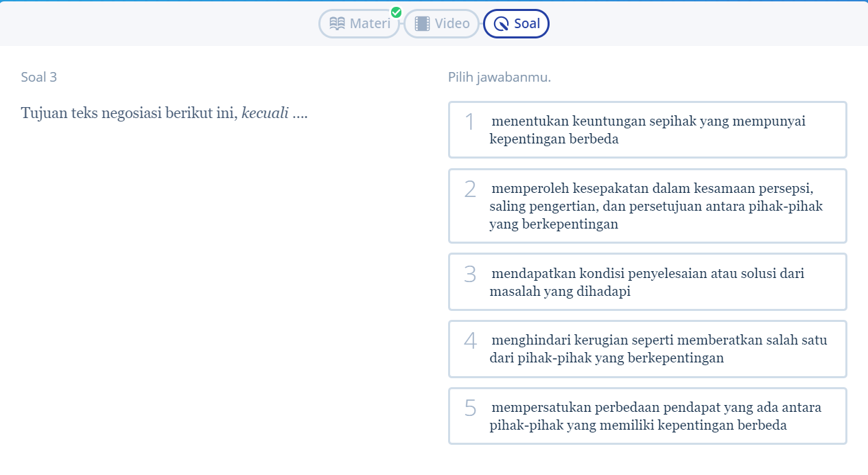Click the "Pilih jawabanmu." heading
The image size is (868, 475).
[x=500, y=78]
